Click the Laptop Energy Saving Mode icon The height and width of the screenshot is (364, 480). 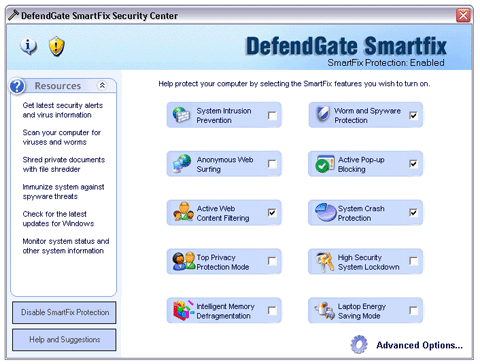click(x=325, y=310)
